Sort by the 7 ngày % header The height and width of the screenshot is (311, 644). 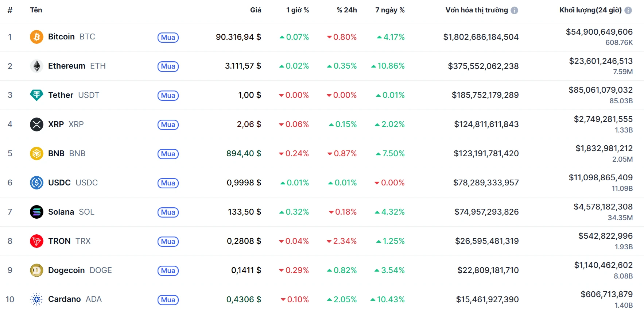pos(390,10)
